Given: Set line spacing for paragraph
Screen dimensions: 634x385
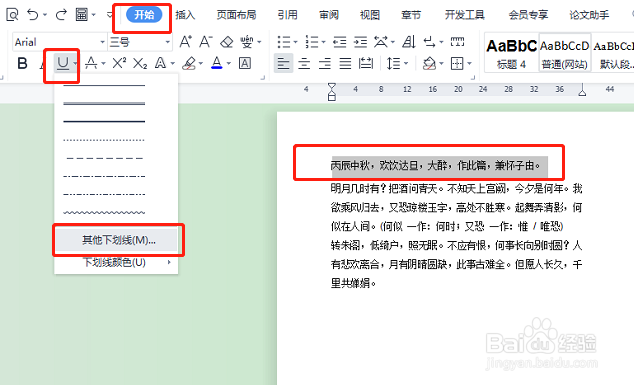Looking at the screenshot, I should (394, 63).
